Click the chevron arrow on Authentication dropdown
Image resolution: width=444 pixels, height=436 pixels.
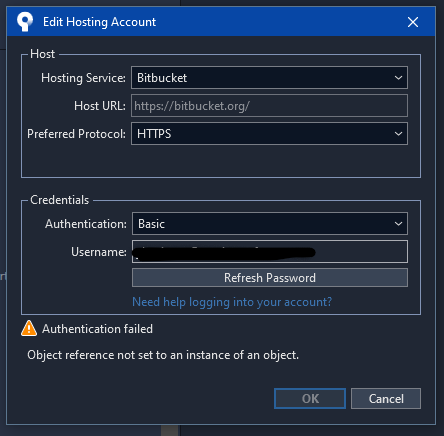point(398,224)
